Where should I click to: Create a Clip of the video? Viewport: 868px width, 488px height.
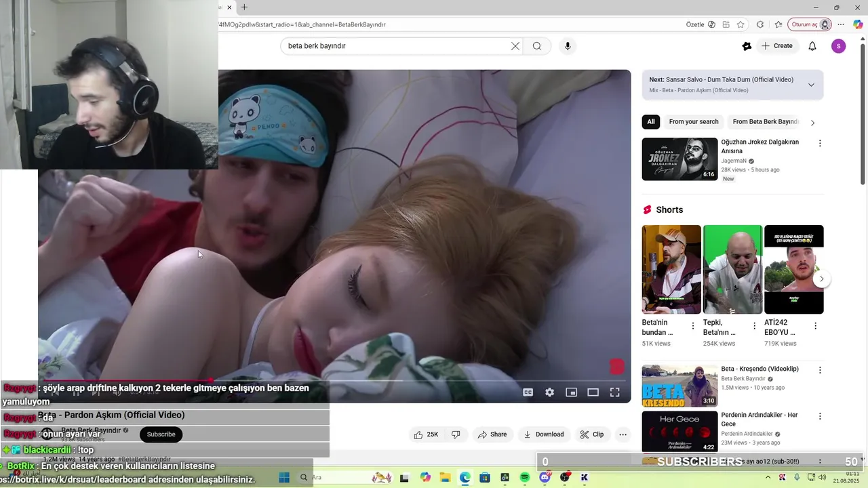(592, 434)
